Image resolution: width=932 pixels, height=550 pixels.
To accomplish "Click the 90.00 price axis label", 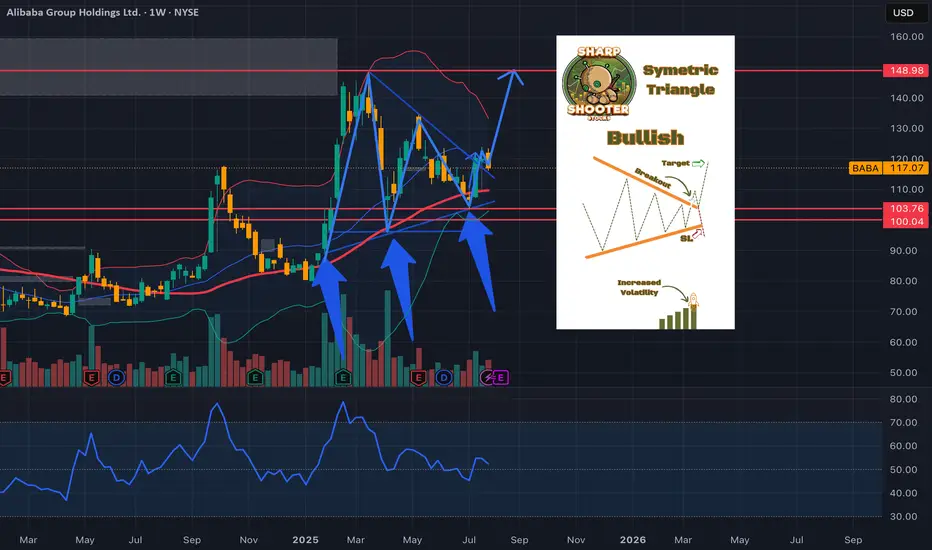I will pos(903,251).
